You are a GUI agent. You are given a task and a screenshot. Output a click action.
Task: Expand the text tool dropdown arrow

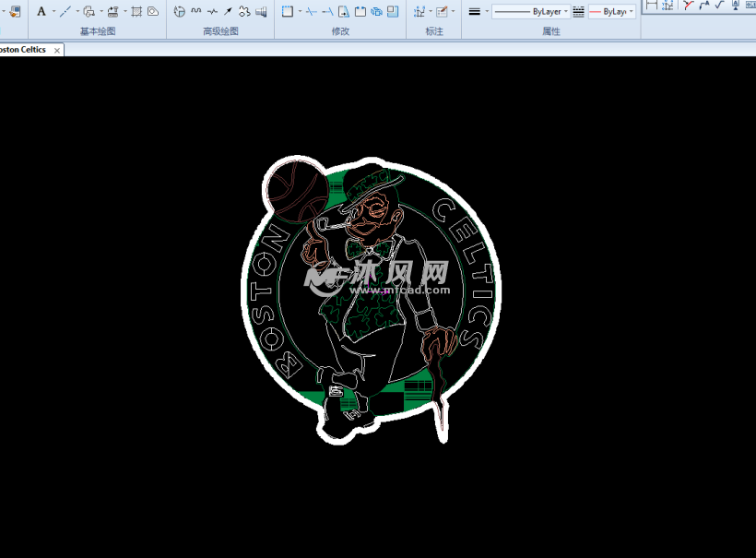[x=53, y=11]
